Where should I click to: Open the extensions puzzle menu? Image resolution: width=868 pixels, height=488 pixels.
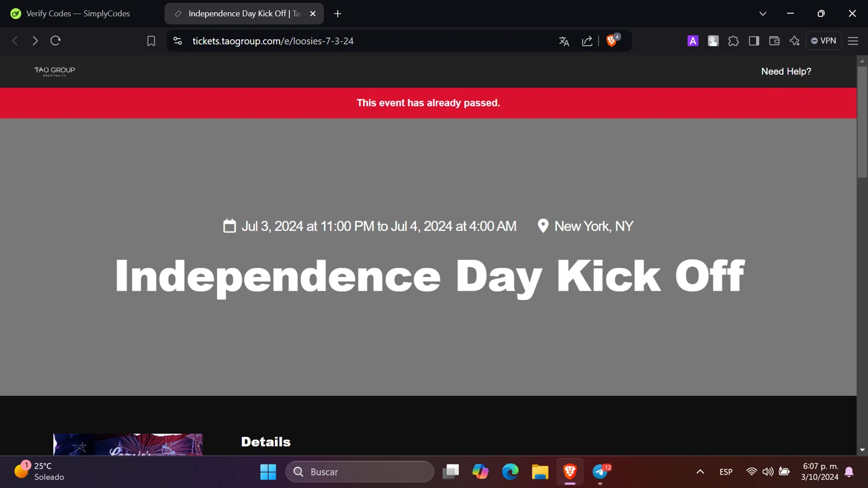pos(733,40)
